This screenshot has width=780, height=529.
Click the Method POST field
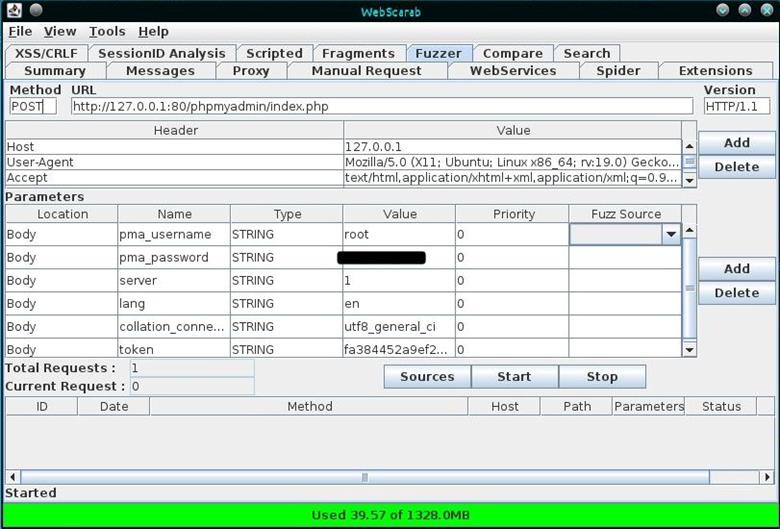(x=32, y=106)
